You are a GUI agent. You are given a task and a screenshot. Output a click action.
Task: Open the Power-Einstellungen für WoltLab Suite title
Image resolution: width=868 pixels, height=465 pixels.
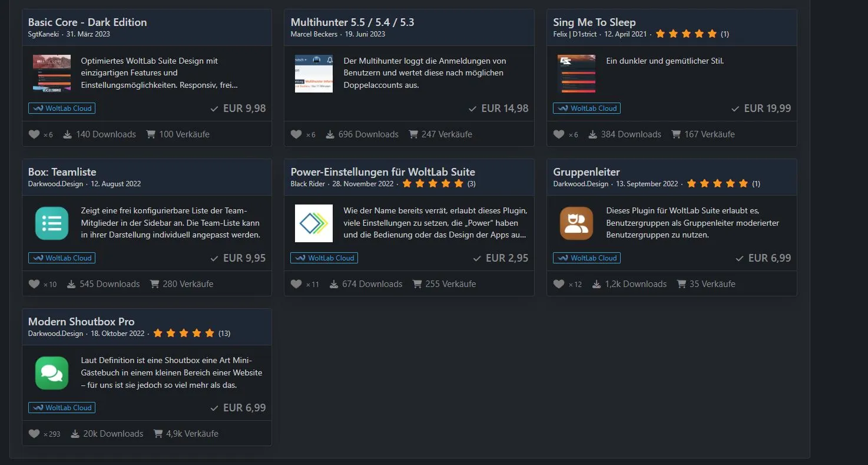[383, 172]
